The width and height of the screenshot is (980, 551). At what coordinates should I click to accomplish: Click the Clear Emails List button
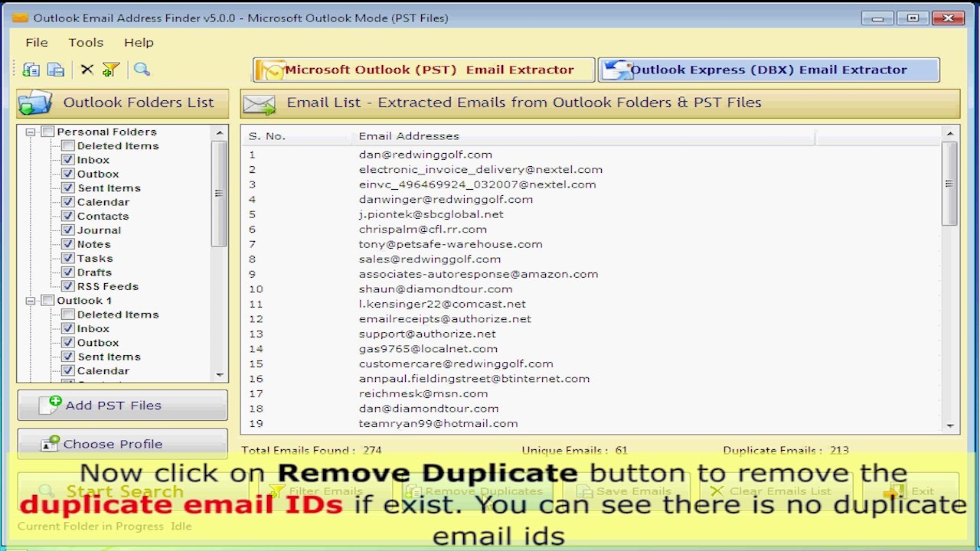point(771,491)
